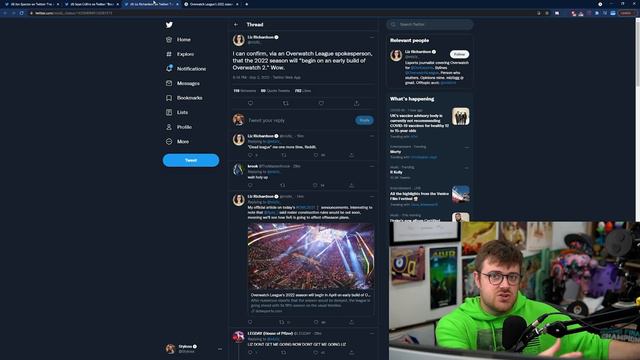Image resolution: width=640 pixels, height=360 pixels.
Task: Retweet the official article tweet
Action: 282,322
